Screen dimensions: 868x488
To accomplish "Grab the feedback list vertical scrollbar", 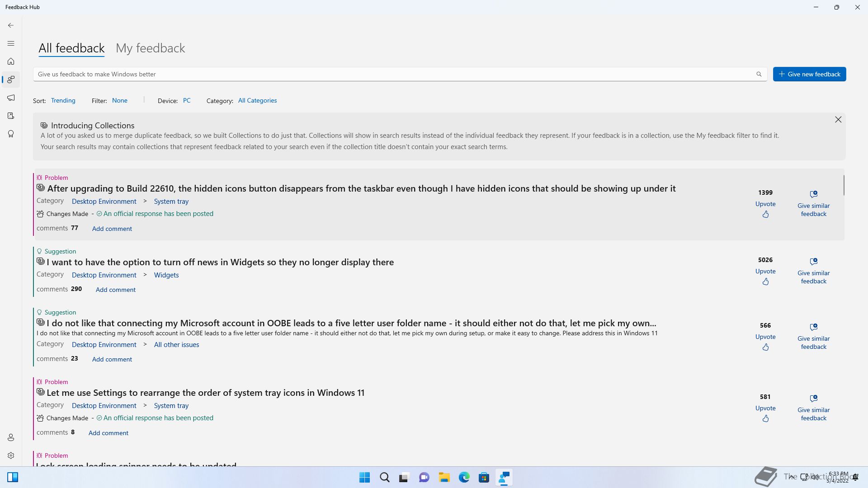I will point(844,185).
